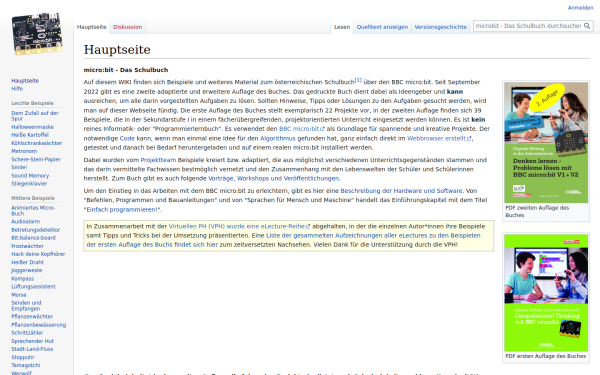Open the Sound Memory example
The width and height of the screenshot is (600, 375).
[30, 176]
